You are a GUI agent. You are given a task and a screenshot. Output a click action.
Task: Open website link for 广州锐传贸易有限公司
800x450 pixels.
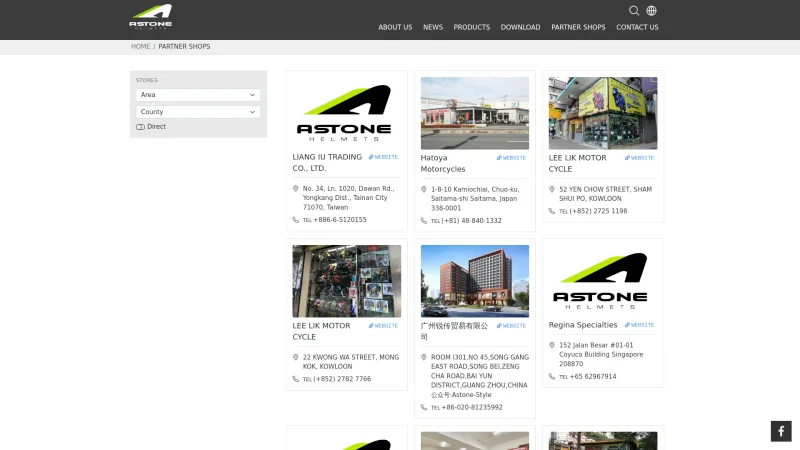tap(511, 326)
